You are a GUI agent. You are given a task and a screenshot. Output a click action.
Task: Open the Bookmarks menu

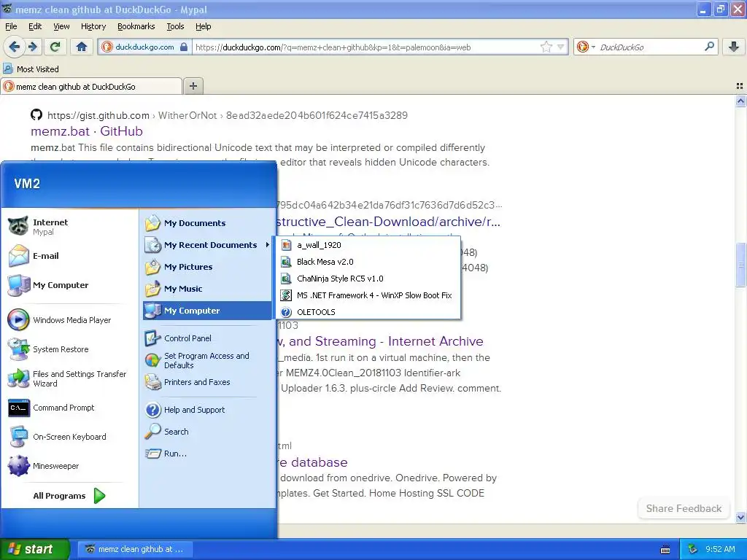[x=136, y=26]
